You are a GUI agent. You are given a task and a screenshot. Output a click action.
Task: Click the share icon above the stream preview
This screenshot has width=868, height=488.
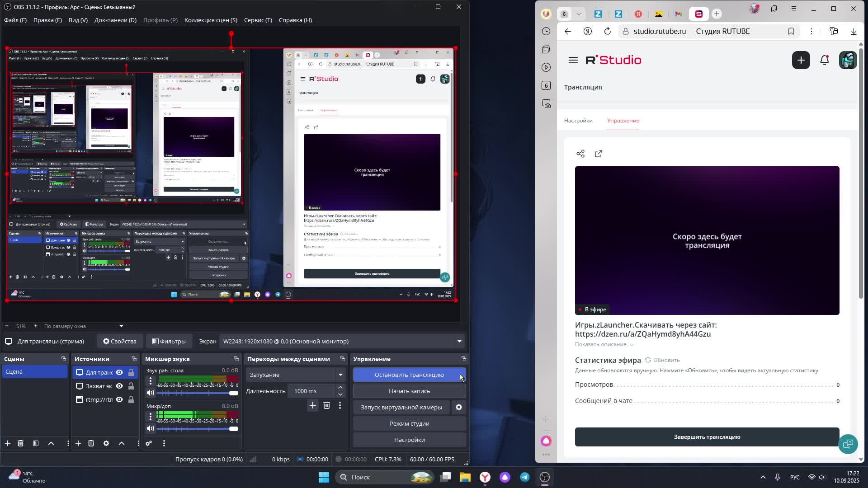580,154
